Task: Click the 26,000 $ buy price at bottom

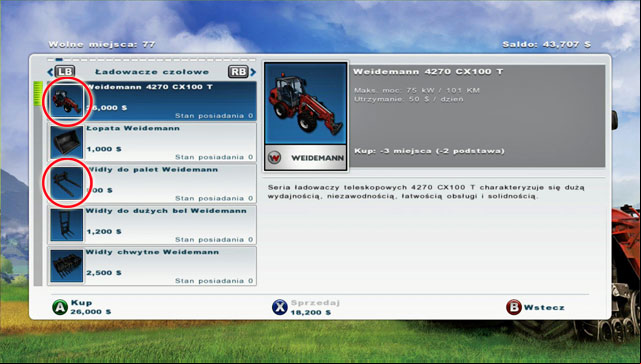Action: 91,312
